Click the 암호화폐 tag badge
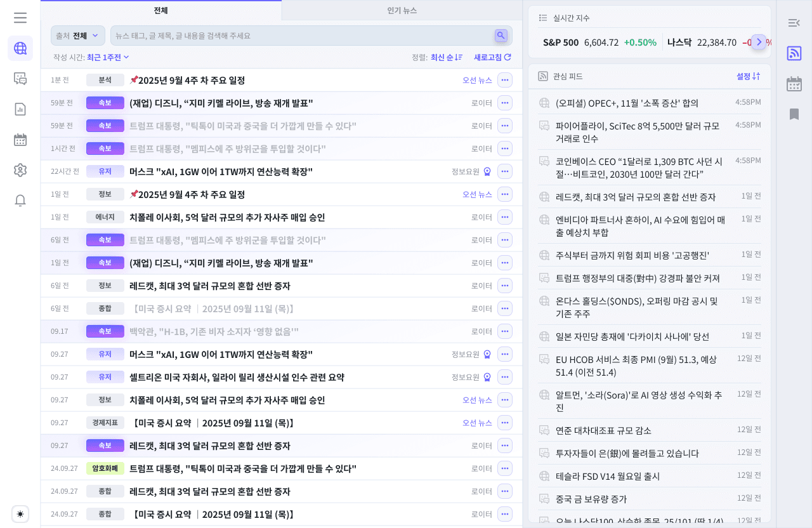The image size is (812, 528). click(105, 468)
